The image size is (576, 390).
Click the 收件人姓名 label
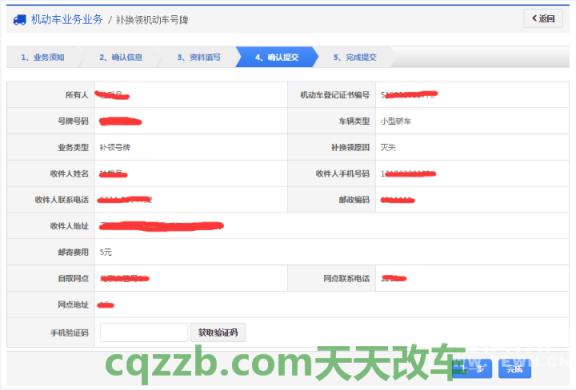69,174
